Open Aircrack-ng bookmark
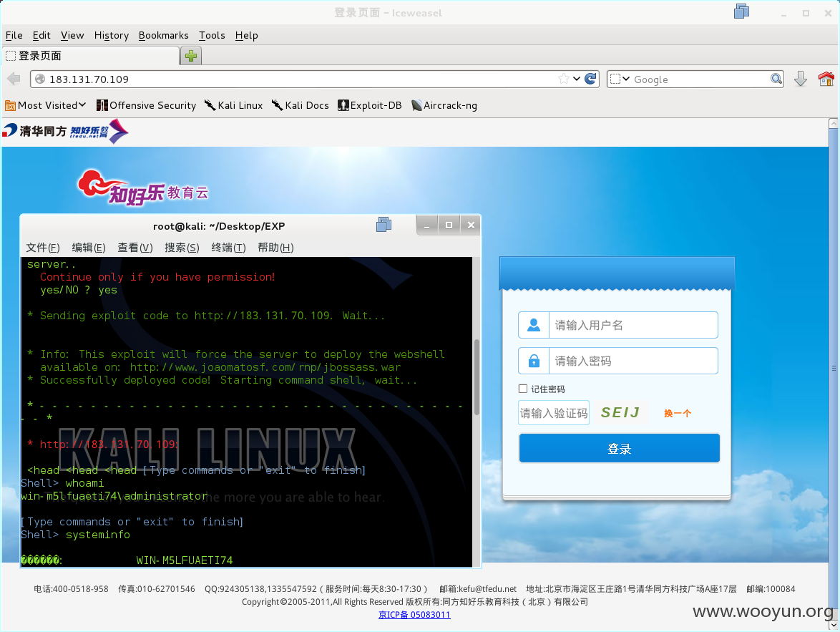This screenshot has width=840, height=632. pyautogui.click(x=444, y=105)
